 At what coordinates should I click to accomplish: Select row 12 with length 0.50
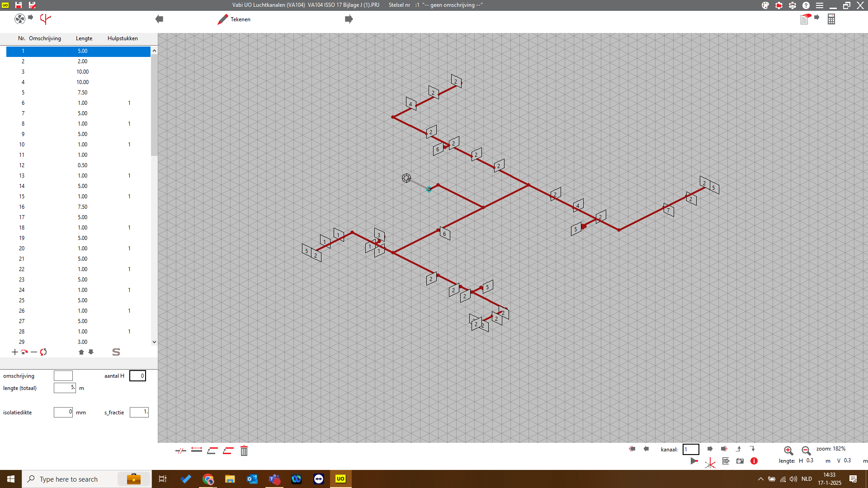click(x=78, y=165)
